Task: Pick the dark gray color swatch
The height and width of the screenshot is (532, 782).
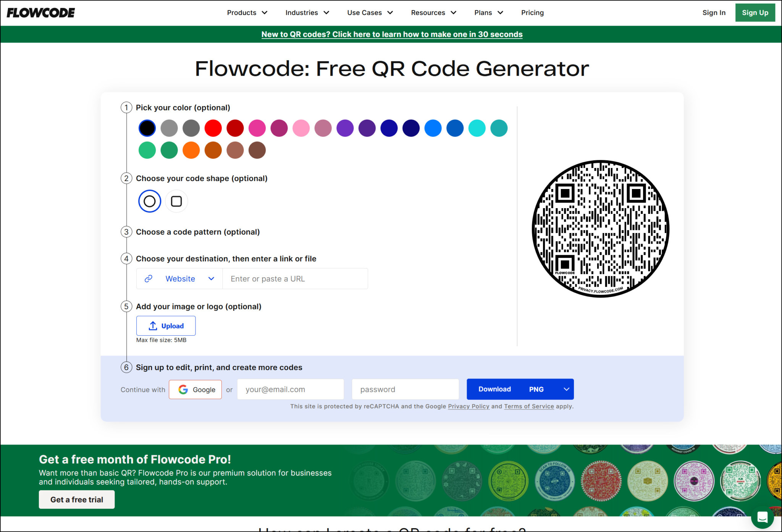Action: pos(191,128)
